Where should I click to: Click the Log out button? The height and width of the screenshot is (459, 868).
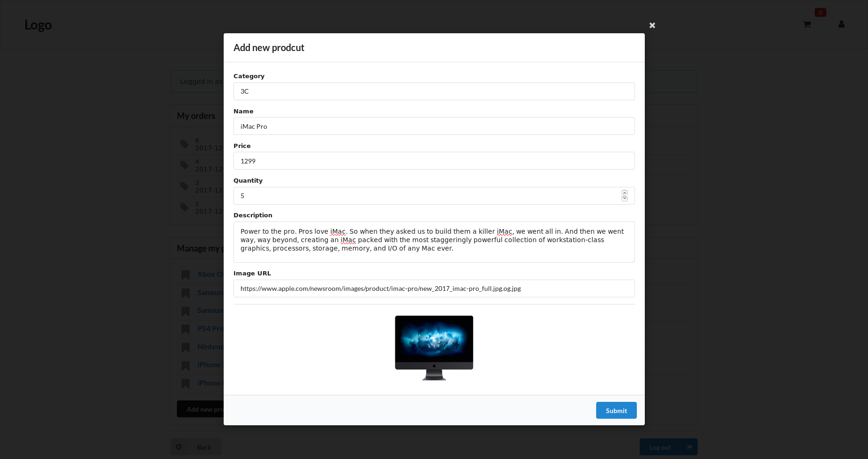(668, 447)
